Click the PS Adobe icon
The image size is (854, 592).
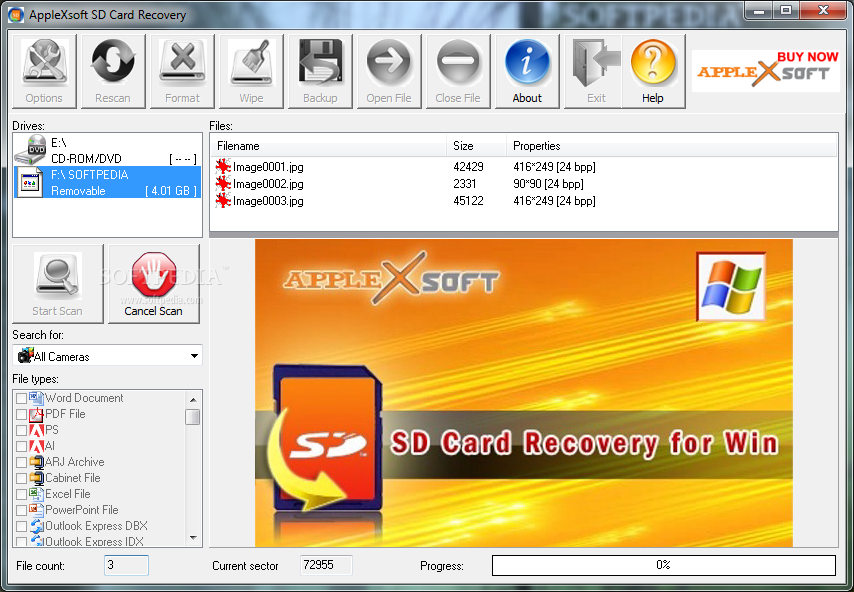36,430
